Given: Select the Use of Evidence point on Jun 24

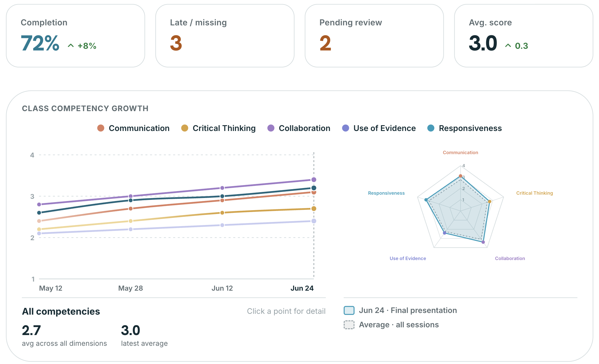Looking at the screenshot, I should 314,221.
